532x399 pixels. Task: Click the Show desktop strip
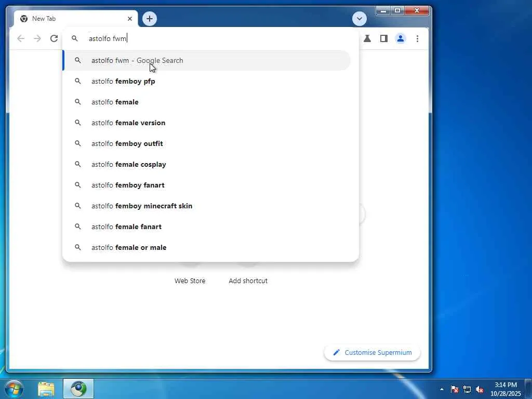528,389
